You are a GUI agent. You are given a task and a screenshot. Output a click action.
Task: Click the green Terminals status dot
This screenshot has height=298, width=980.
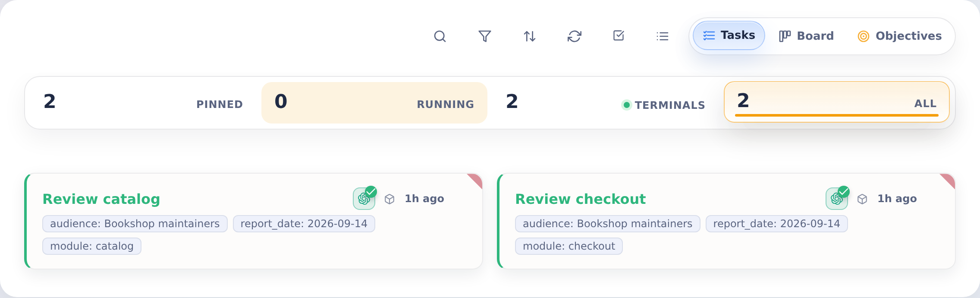(x=627, y=105)
